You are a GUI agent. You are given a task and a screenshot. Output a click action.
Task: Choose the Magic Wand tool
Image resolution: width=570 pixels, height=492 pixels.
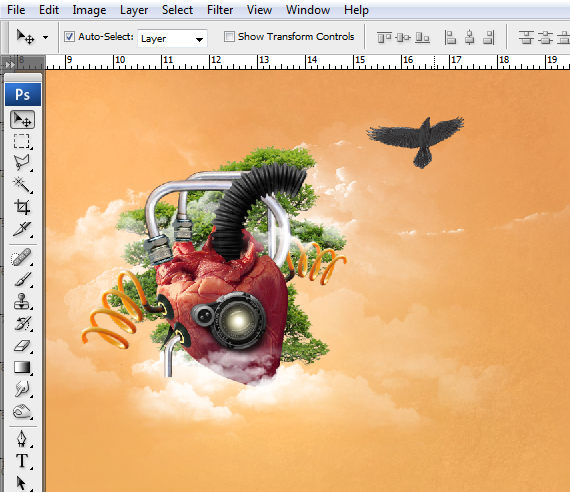pos(22,185)
